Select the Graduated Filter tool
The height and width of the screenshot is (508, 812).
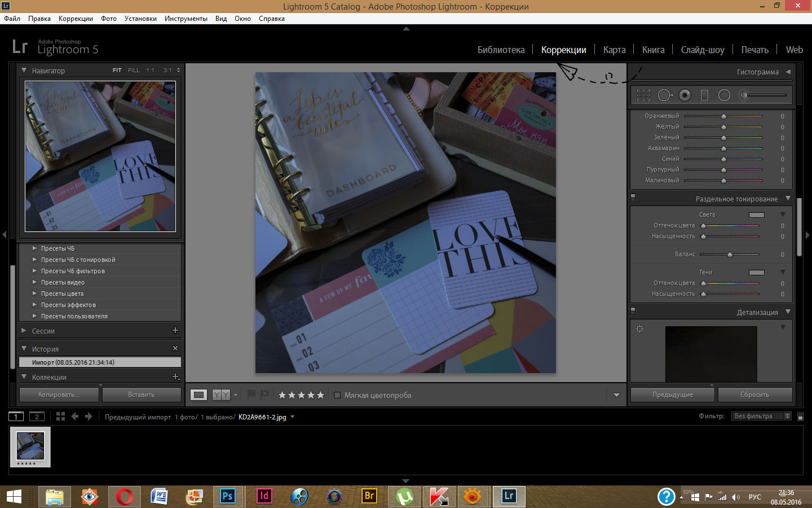[x=704, y=95]
